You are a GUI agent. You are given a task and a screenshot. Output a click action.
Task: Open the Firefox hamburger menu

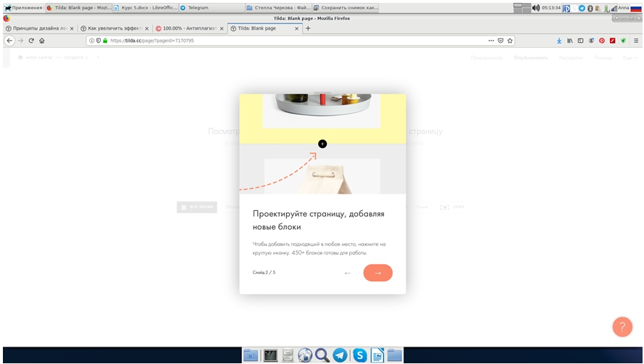tap(635, 41)
